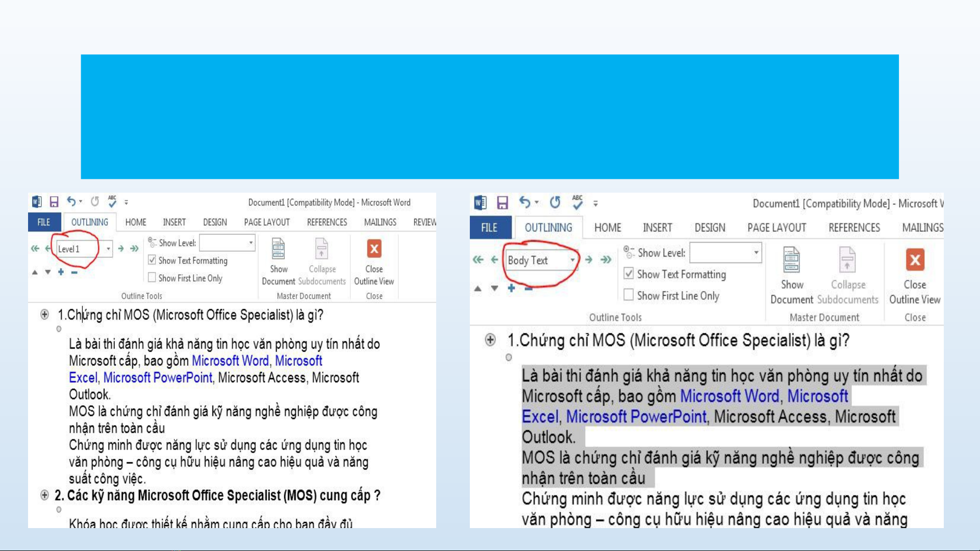
Task: Follow Microsoft Word link in left document
Action: coord(230,361)
